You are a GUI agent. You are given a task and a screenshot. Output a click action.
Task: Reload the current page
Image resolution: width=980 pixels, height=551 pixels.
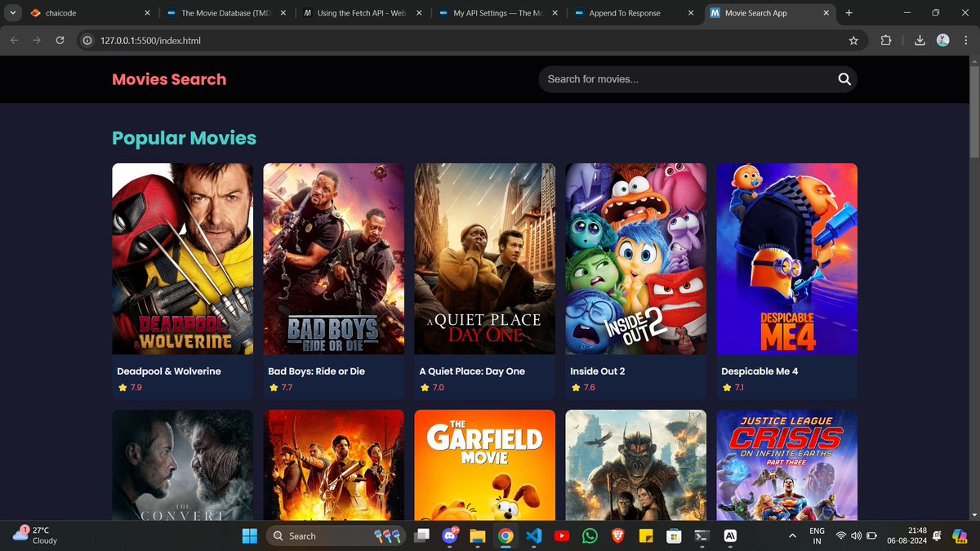click(x=60, y=40)
